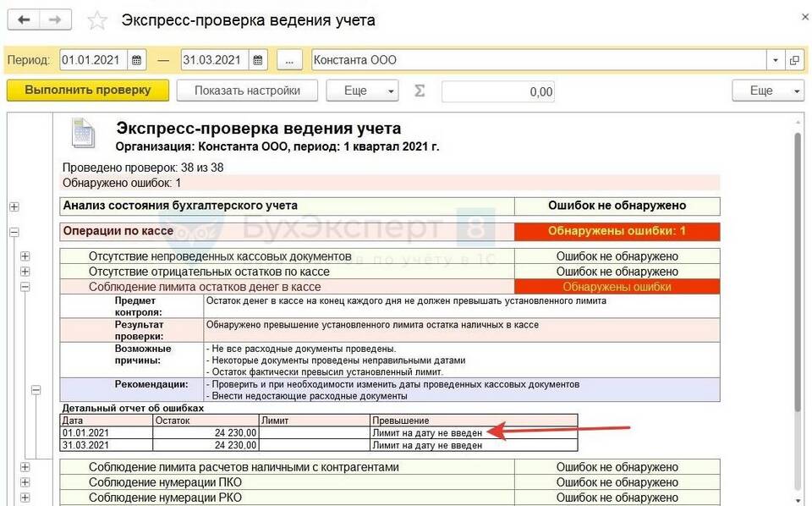Expand Отсутствие непроведенных кассовых документов row
The height and width of the screenshot is (506, 812).
tap(25, 256)
